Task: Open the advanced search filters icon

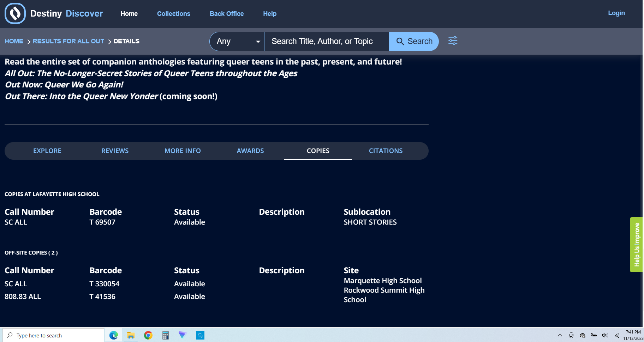Action: pos(453,41)
